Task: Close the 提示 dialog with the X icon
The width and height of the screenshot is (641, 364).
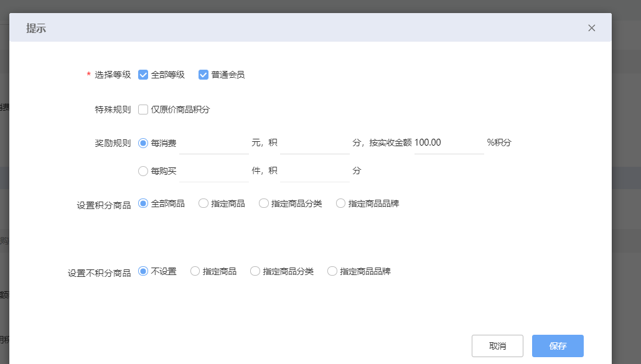Action: tap(592, 28)
